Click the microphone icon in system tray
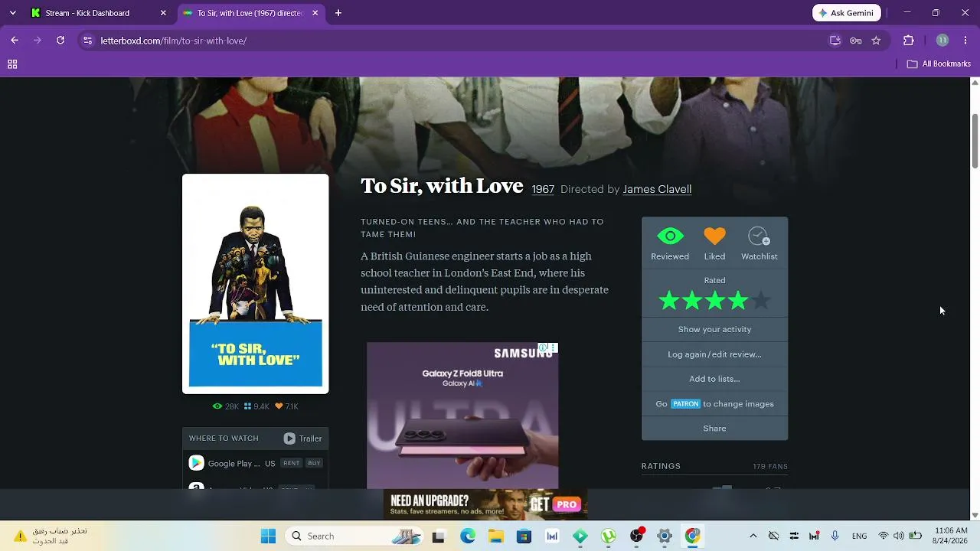This screenshot has width=980, height=551. pyautogui.click(x=835, y=536)
